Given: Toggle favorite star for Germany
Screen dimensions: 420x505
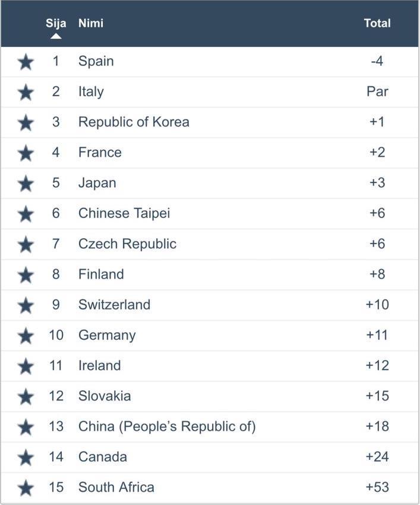Looking at the screenshot, I should coord(26,336).
